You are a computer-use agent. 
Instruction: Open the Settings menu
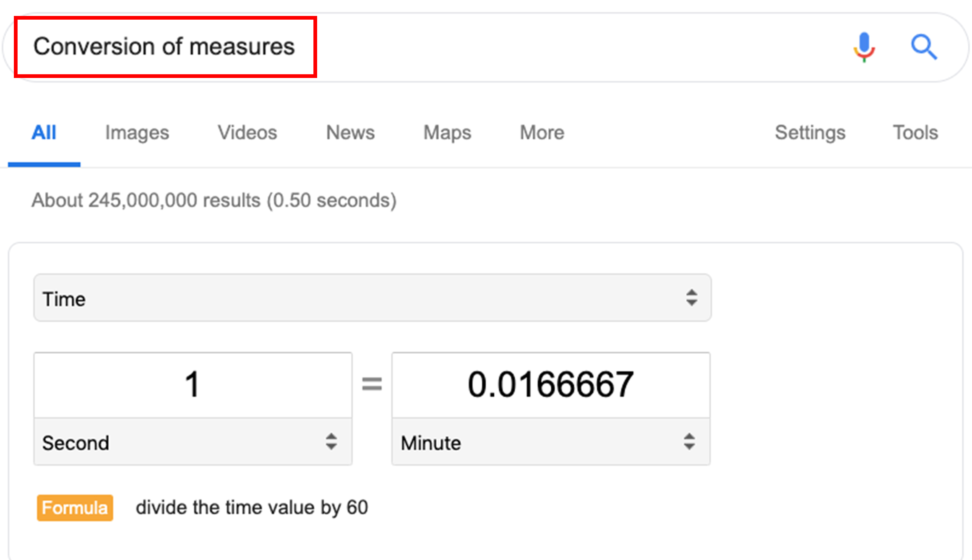point(810,133)
